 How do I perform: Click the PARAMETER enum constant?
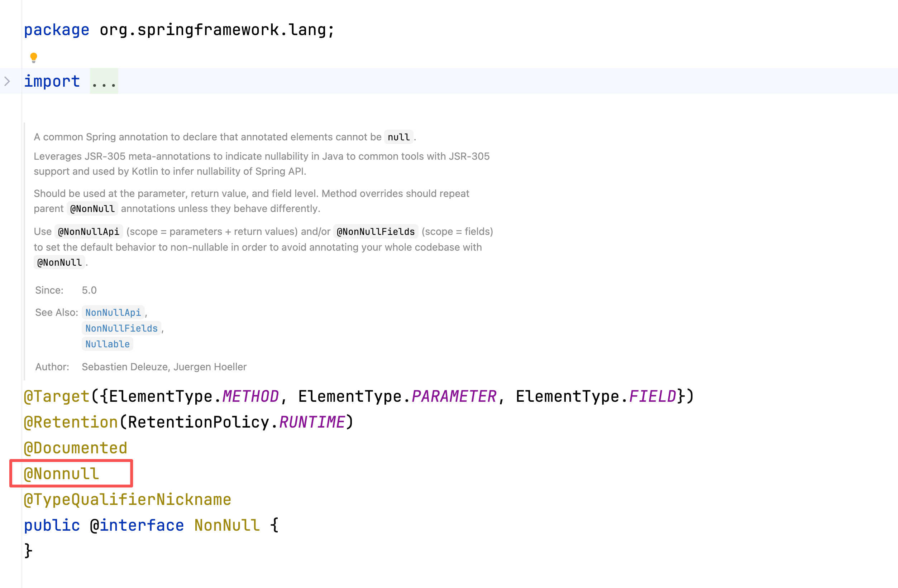pos(454,396)
